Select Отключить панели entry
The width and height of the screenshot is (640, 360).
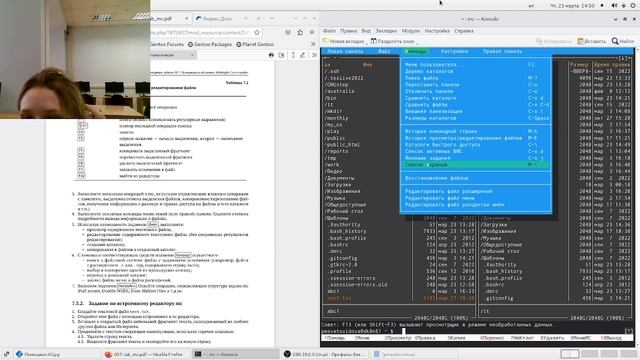click(x=476, y=91)
